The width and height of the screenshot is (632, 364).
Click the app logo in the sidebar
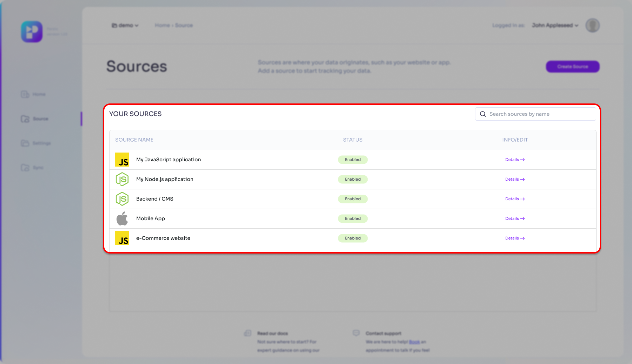click(x=32, y=32)
